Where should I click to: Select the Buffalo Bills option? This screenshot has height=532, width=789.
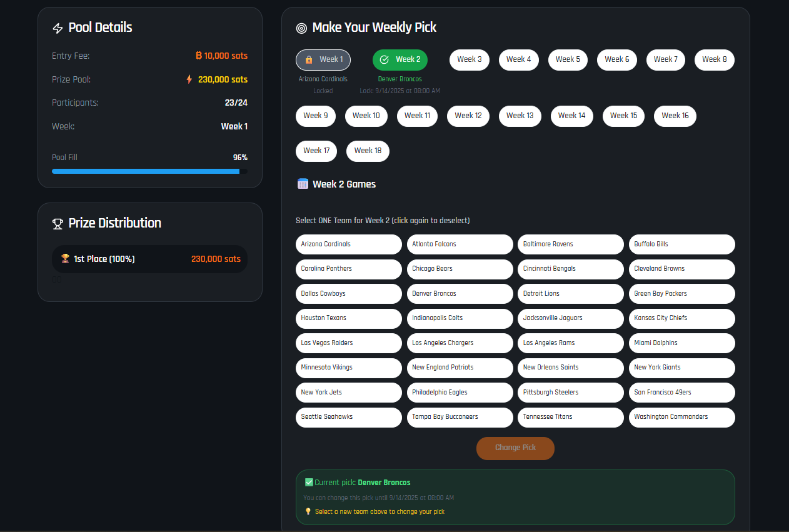pos(682,244)
